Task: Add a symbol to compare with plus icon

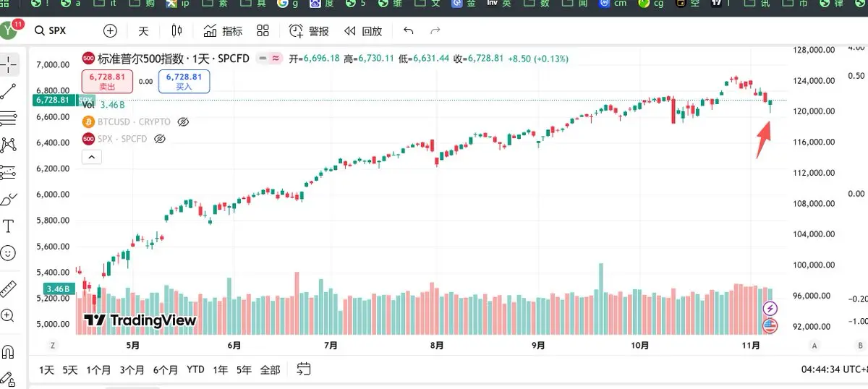Action: pos(110,31)
